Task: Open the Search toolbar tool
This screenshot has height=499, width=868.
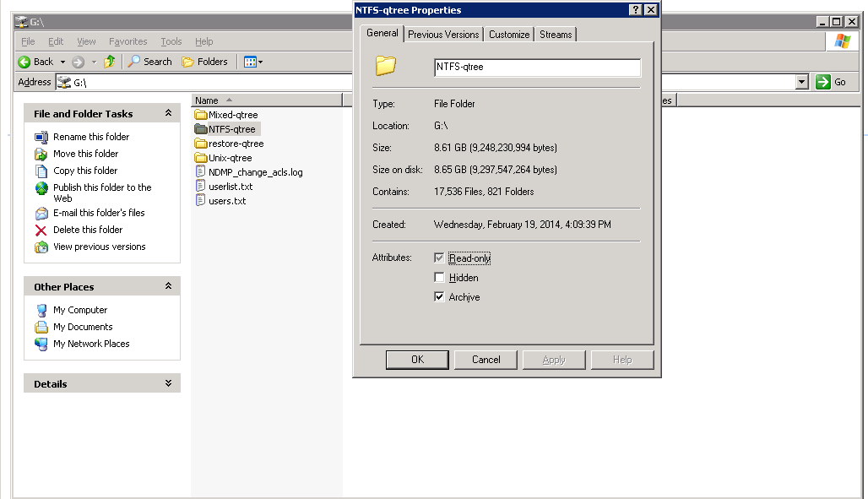Action: [149, 62]
